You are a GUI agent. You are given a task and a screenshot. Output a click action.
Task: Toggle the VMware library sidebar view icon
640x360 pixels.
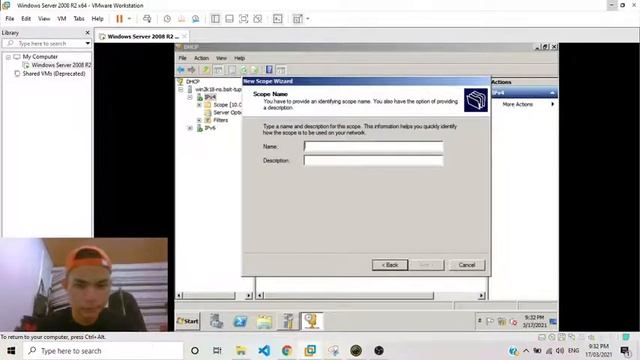pos(215,19)
